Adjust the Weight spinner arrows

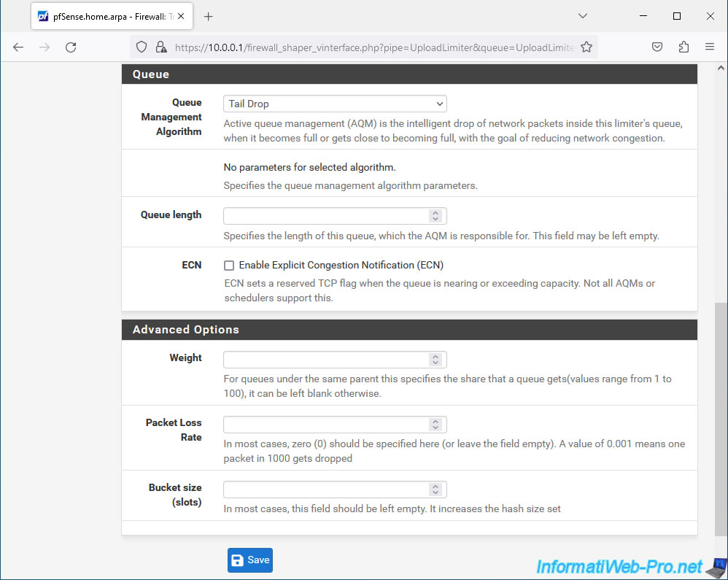click(435, 360)
